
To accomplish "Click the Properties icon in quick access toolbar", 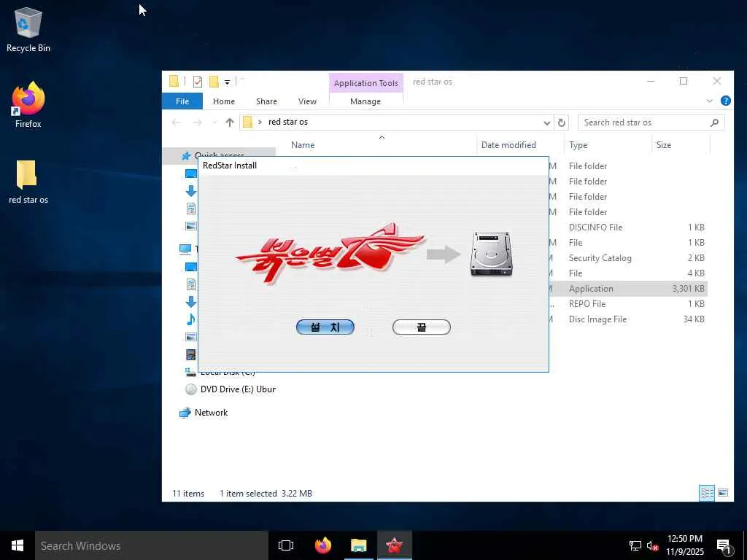I will [198, 82].
